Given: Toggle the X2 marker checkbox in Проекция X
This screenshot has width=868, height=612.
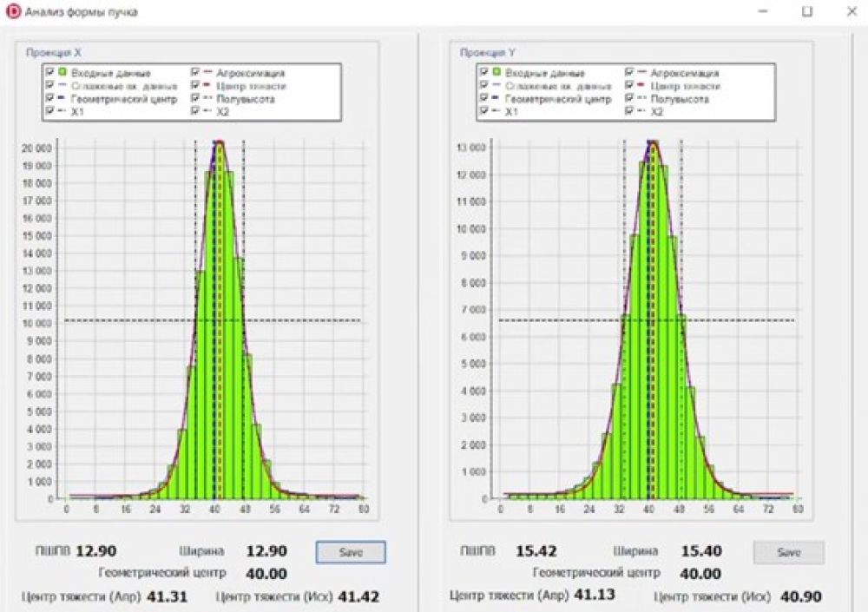Looking at the screenshot, I should point(194,112).
